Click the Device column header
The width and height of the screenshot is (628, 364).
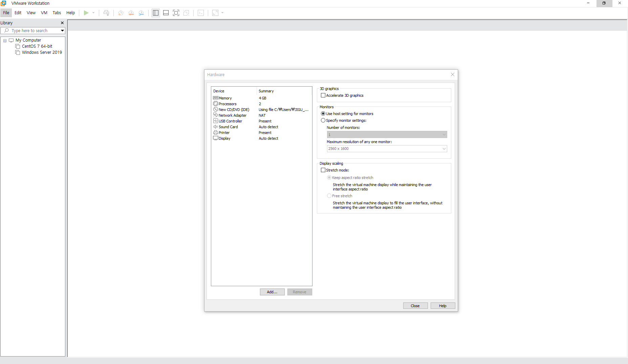234,91
